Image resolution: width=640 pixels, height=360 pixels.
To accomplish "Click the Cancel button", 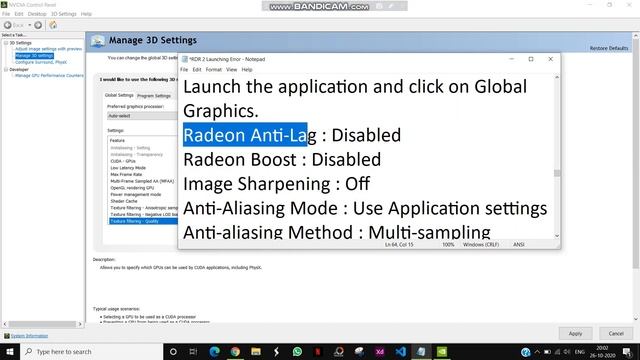I will coord(616,333).
